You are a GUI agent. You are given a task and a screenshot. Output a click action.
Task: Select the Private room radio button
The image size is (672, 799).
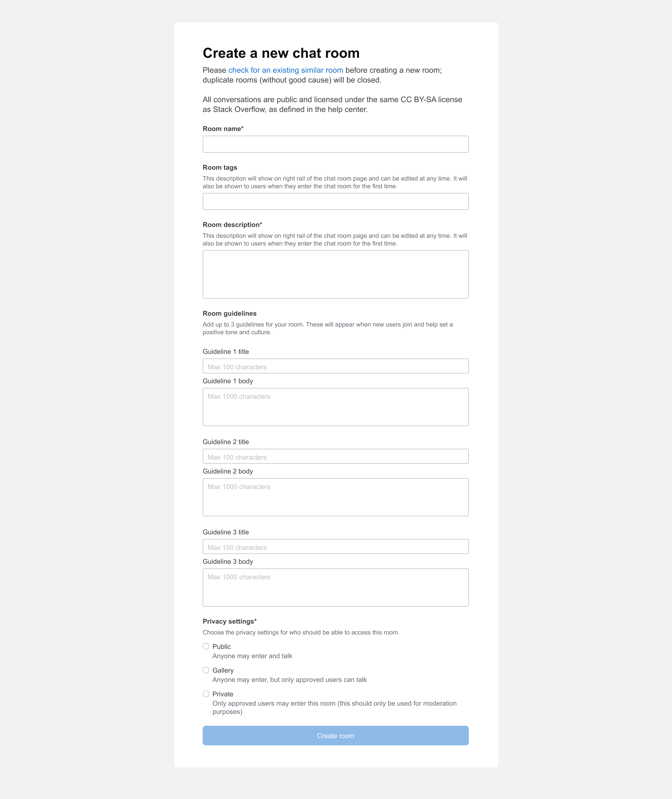(x=206, y=694)
